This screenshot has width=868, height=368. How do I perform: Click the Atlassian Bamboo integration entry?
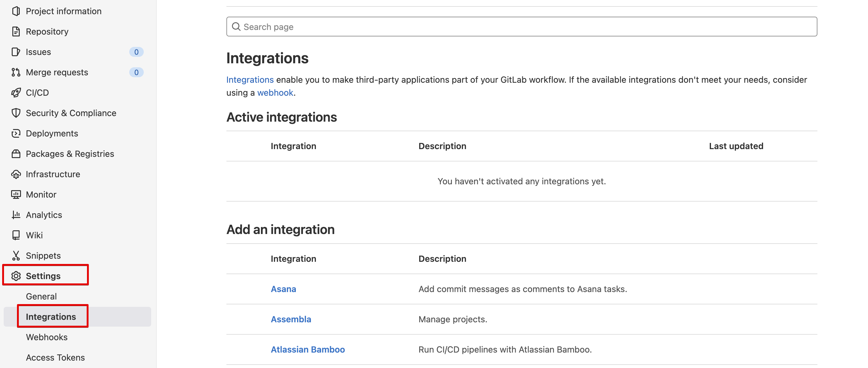click(x=308, y=349)
